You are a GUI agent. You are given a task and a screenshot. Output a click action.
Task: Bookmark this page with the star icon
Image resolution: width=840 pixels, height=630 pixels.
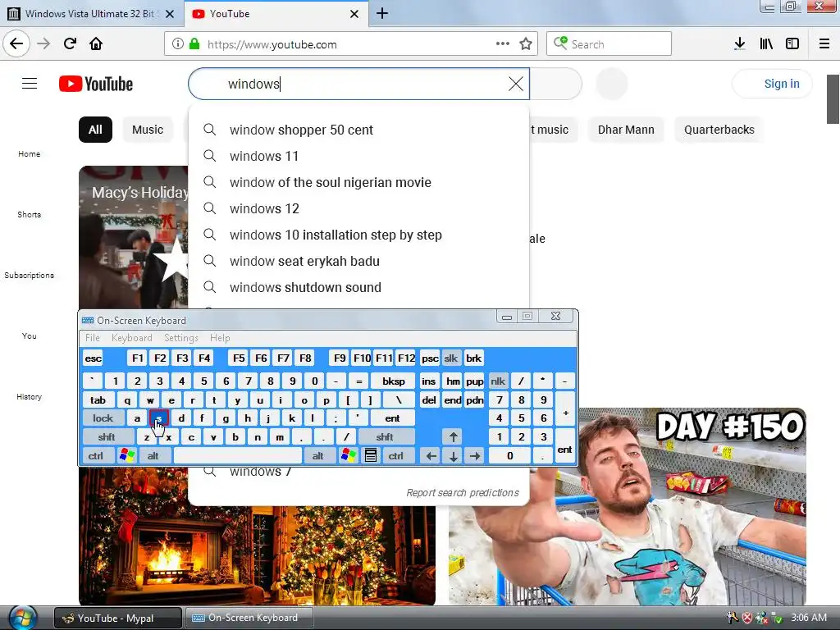pos(526,44)
